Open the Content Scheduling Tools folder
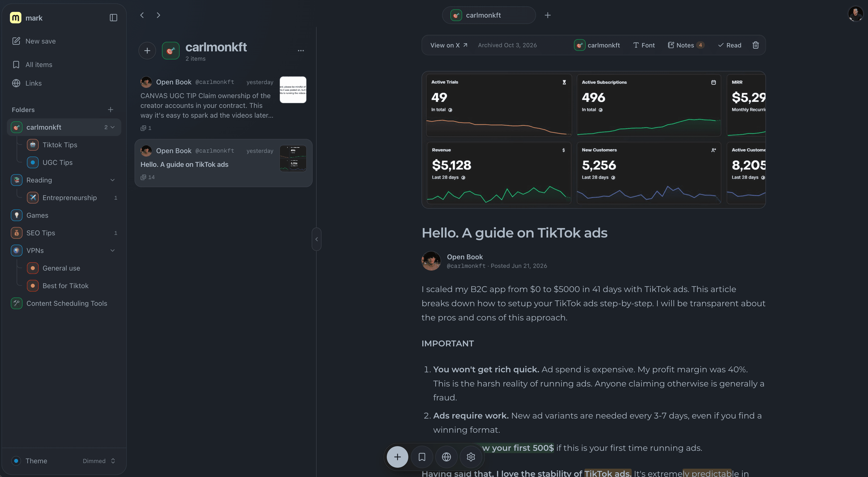Screen dimensions: 868x477 point(64,303)
